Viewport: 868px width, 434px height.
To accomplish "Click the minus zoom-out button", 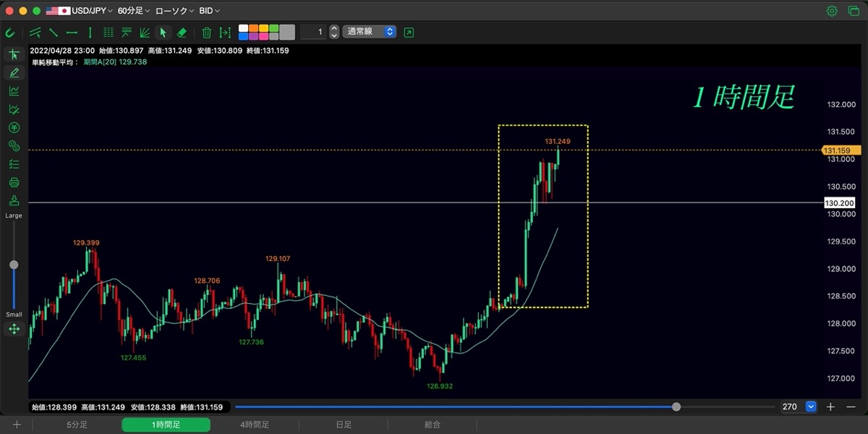I will (x=850, y=407).
